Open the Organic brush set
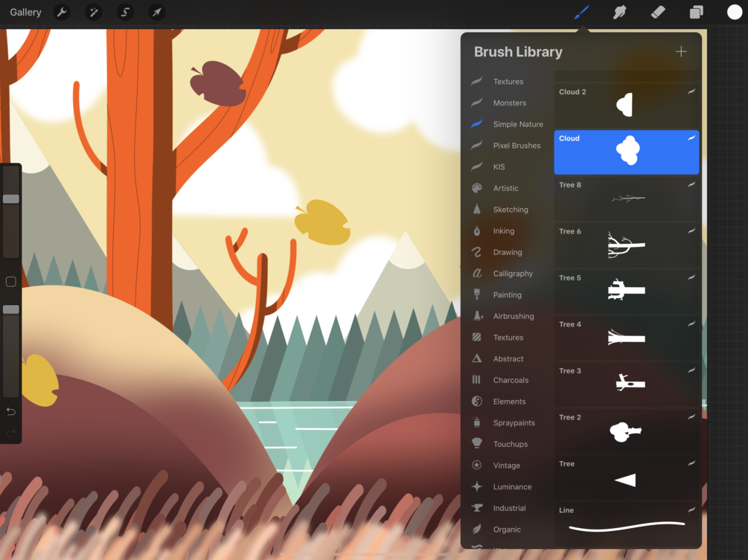This screenshot has height=560, width=748. 507,530
